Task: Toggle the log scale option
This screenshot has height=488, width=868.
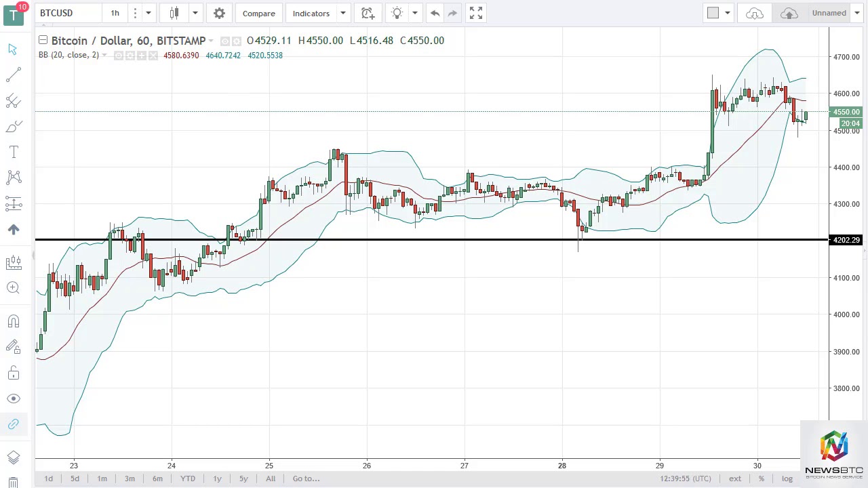Action: [787, 479]
